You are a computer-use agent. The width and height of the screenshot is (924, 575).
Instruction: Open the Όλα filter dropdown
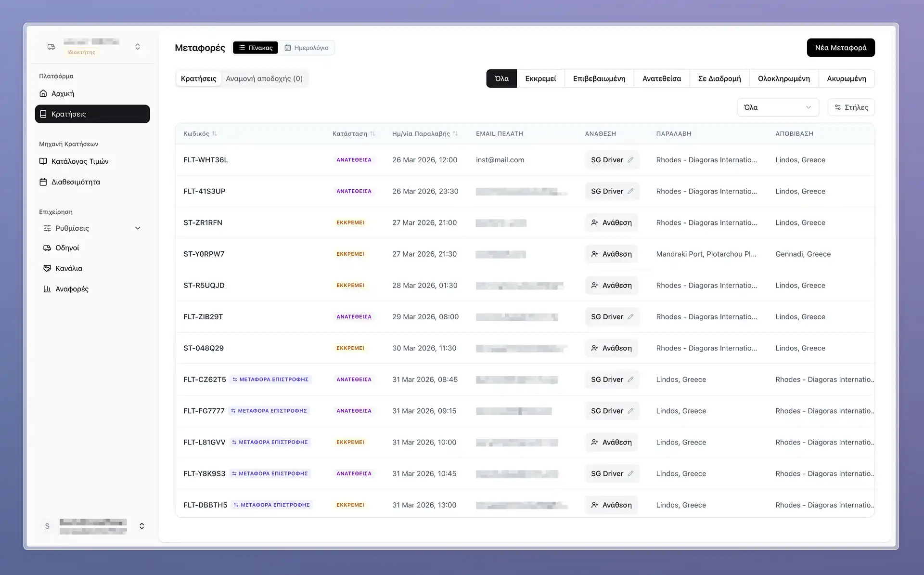777,107
